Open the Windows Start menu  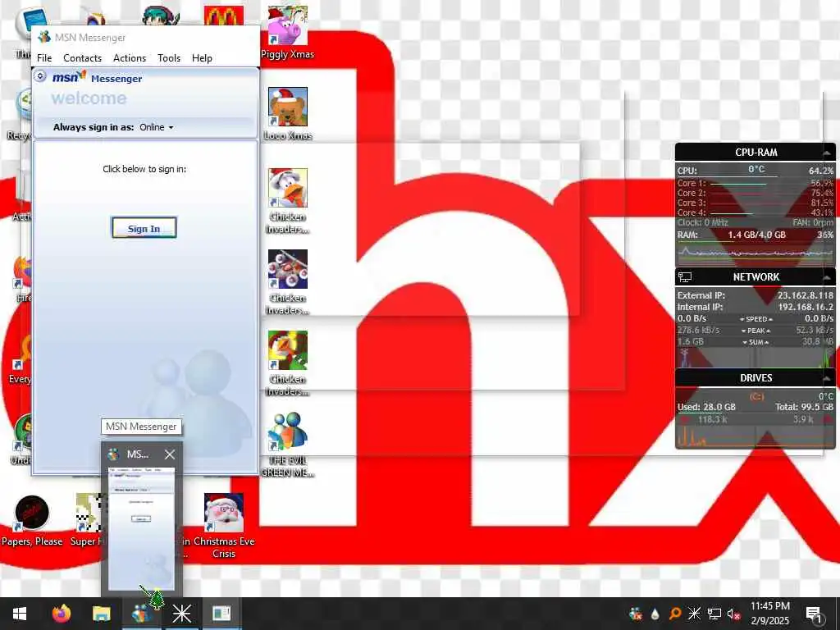point(20,614)
